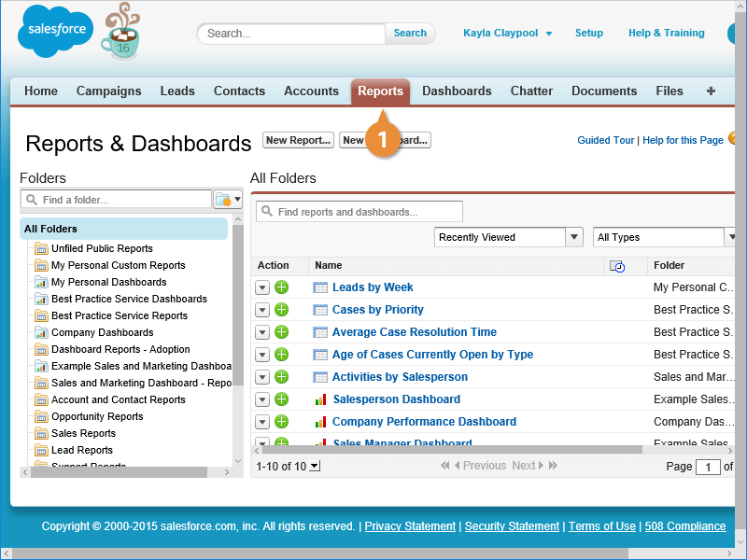
Task: Click folder icon for Opportunity Reports
Action: 41,416
